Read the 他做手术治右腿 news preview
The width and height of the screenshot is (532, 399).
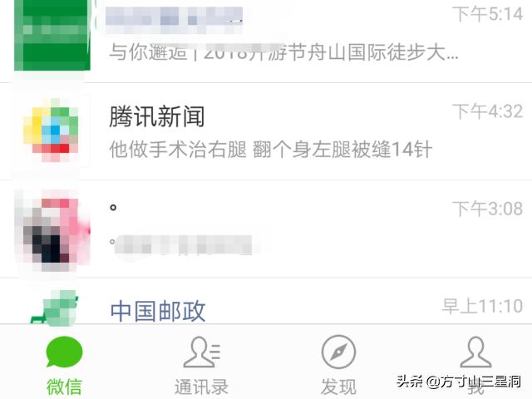[x=271, y=150]
